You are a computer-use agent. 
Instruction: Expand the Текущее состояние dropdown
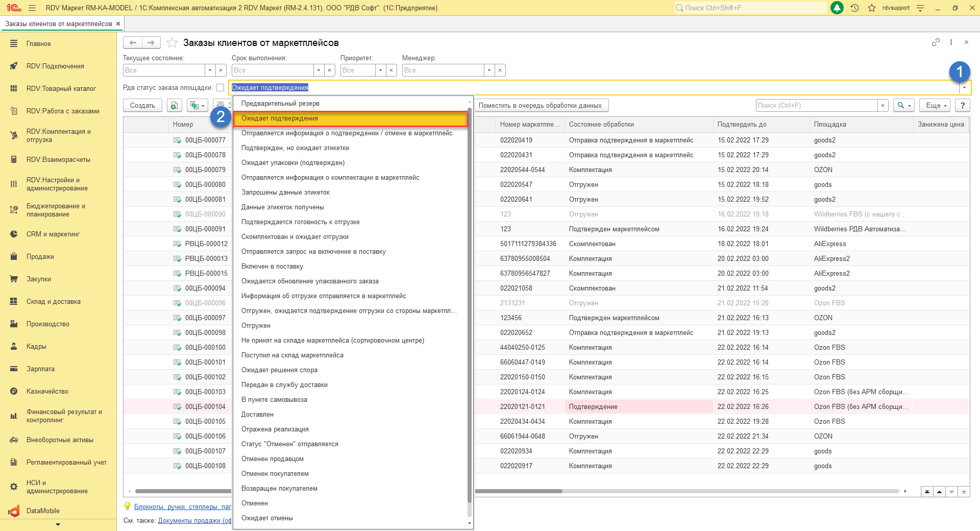(x=210, y=70)
